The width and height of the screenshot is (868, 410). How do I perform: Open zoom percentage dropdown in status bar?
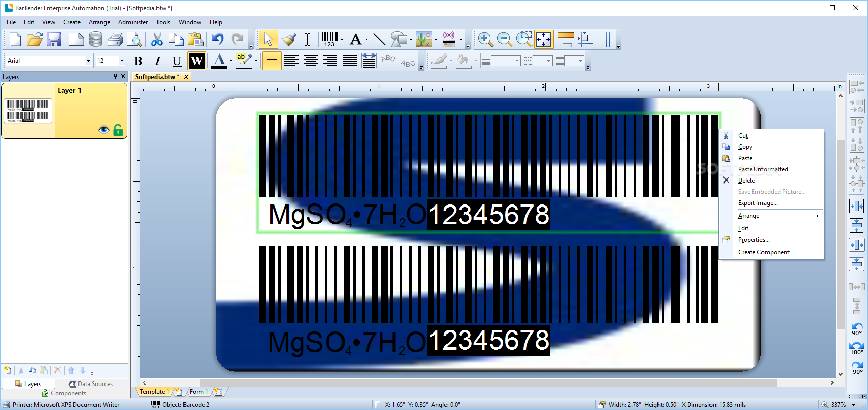coord(853,405)
